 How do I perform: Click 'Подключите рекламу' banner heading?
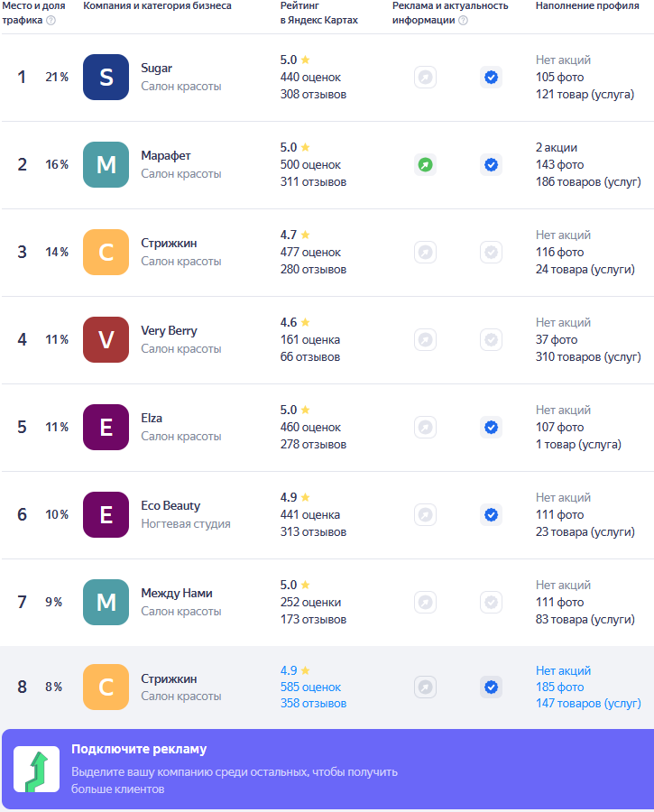coord(139,749)
